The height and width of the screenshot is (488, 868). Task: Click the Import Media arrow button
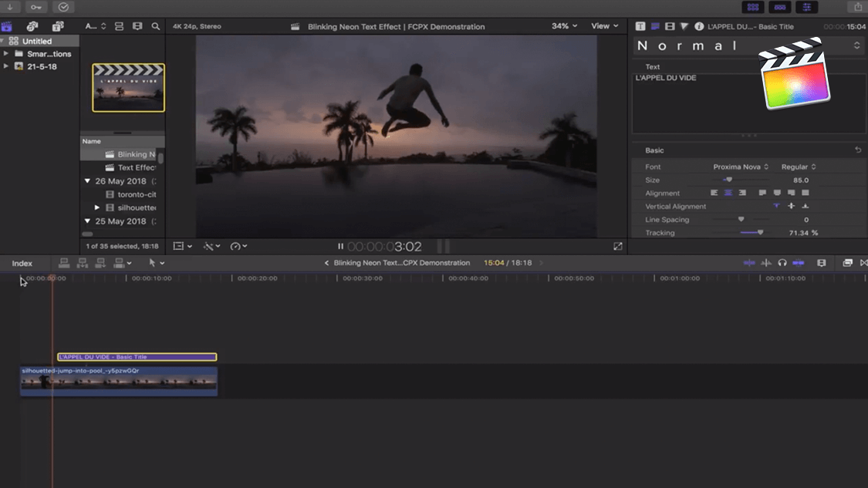pos(9,7)
